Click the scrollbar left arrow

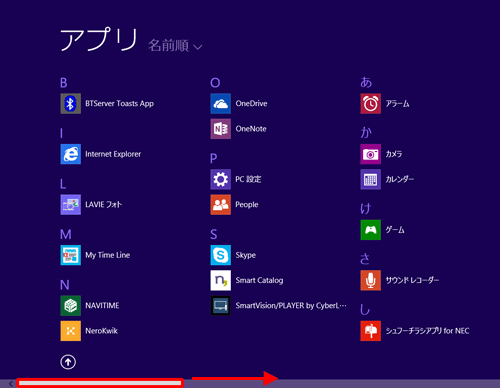10,384
